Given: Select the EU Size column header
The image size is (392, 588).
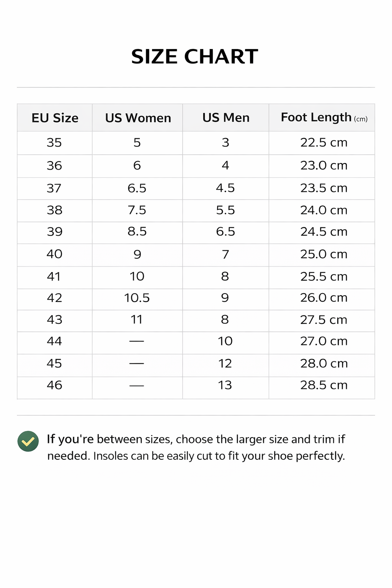Looking at the screenshot, I should (55, 118).
